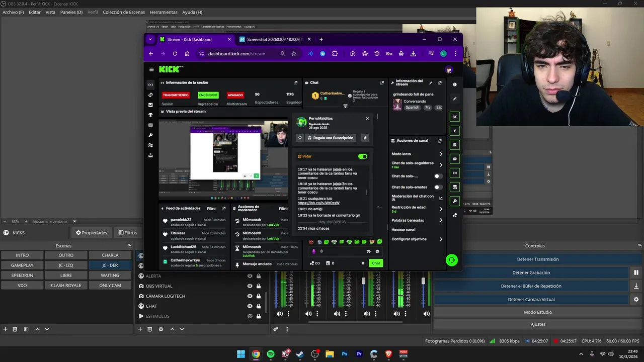Open the ibb.co link in chat
The width and height of the screenshot is (644, 362).
point(318,203)
